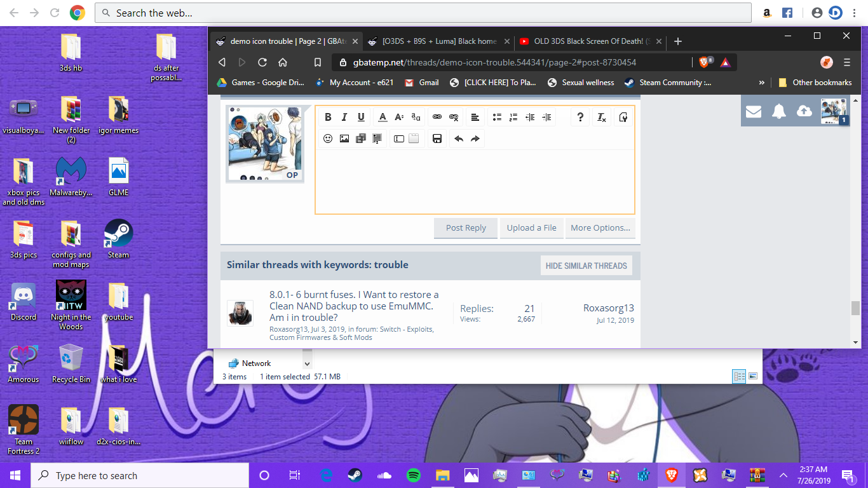This screenshot has width=868, height=488.
Task: Insert an unordered bullet list
Action: 497,117
